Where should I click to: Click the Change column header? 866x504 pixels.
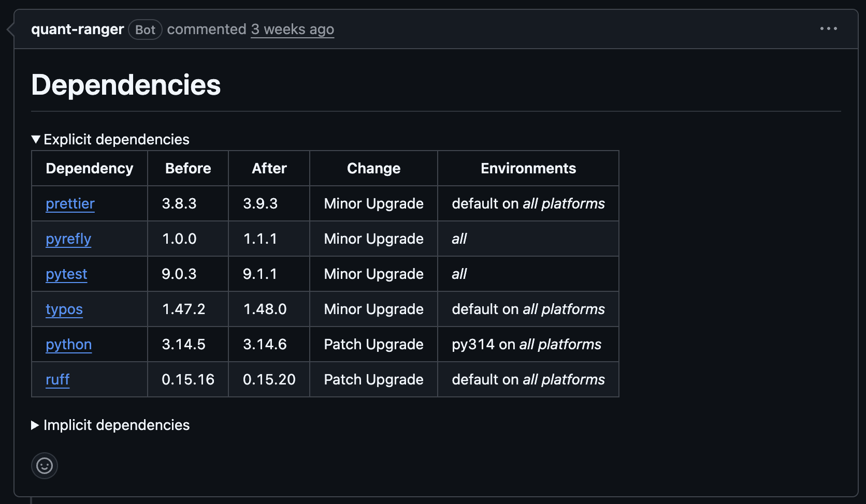coord(373,168)
